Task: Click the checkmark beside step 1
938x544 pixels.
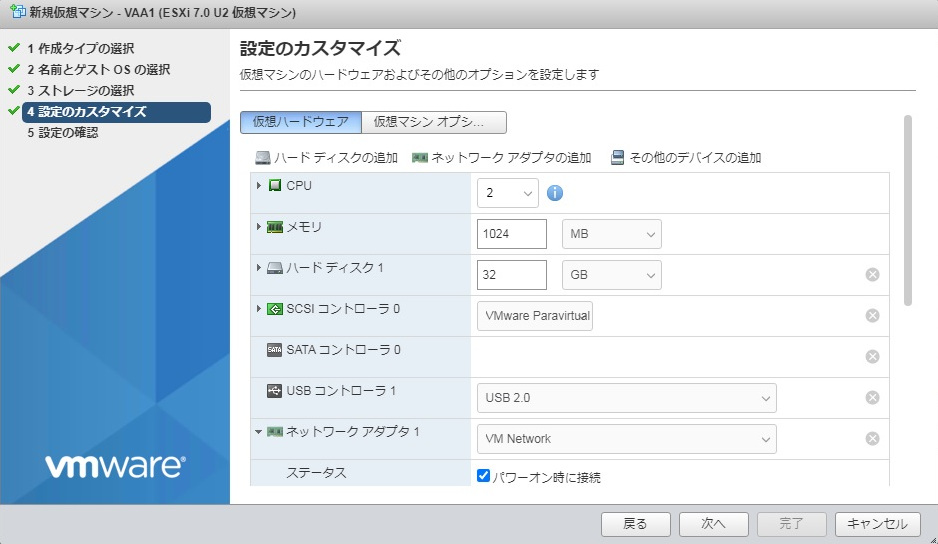Action: (x=14, y=47)
